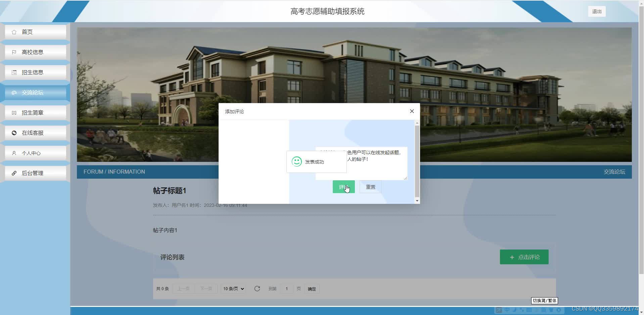Click the palette icon beside 交流论坛

14,93
